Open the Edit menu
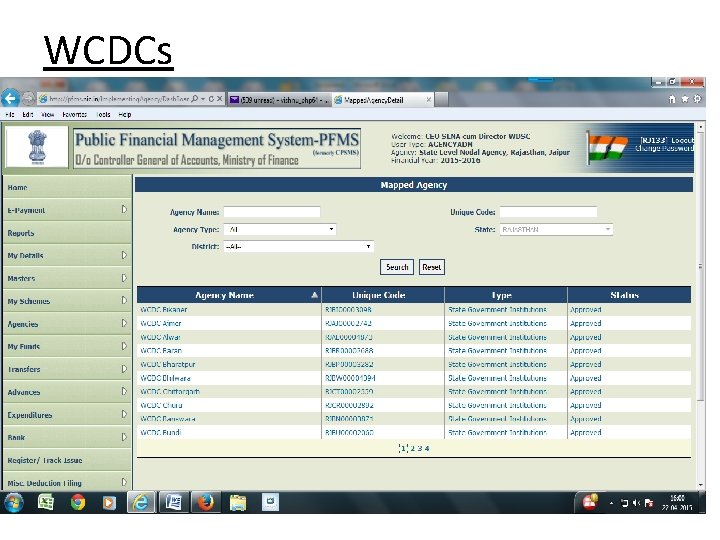The height and width of the screenshot is (540, 720). [28, 114]
